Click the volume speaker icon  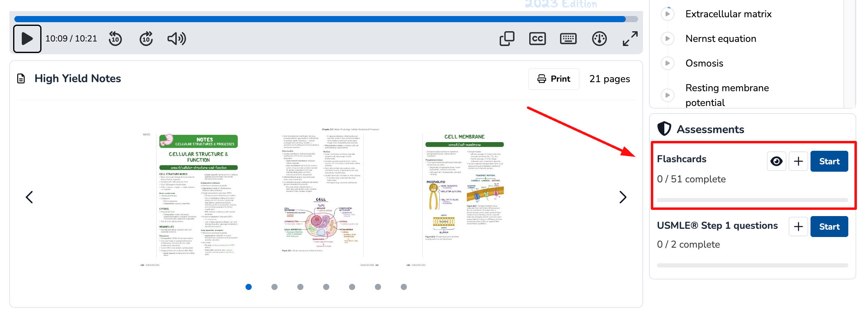tap(177, 39)
